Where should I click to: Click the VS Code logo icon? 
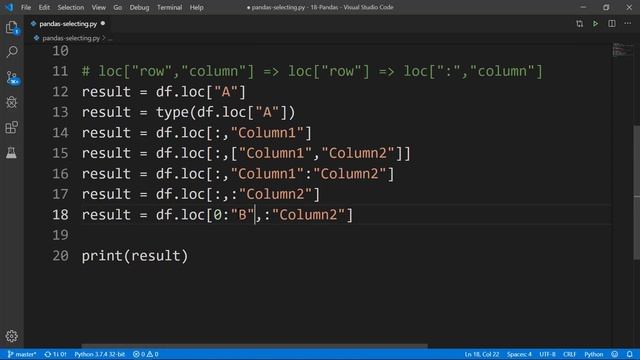9,7
